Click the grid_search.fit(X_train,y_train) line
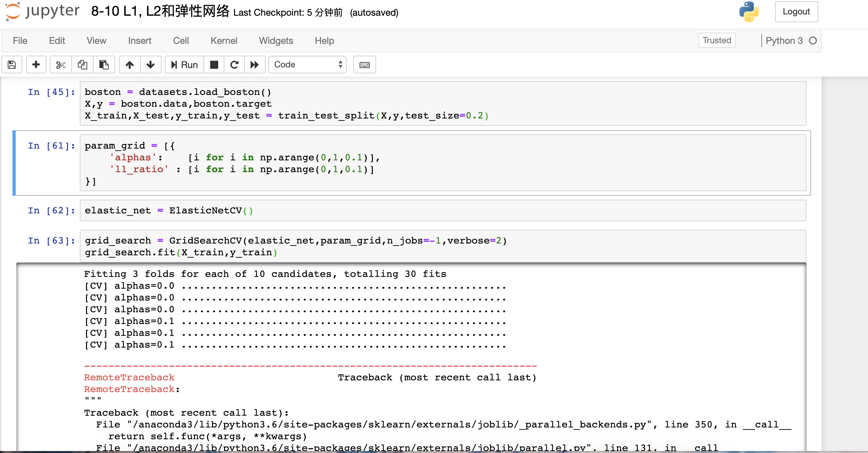Image resolution: width=868 pixels, height=453 pixels. 181,252
